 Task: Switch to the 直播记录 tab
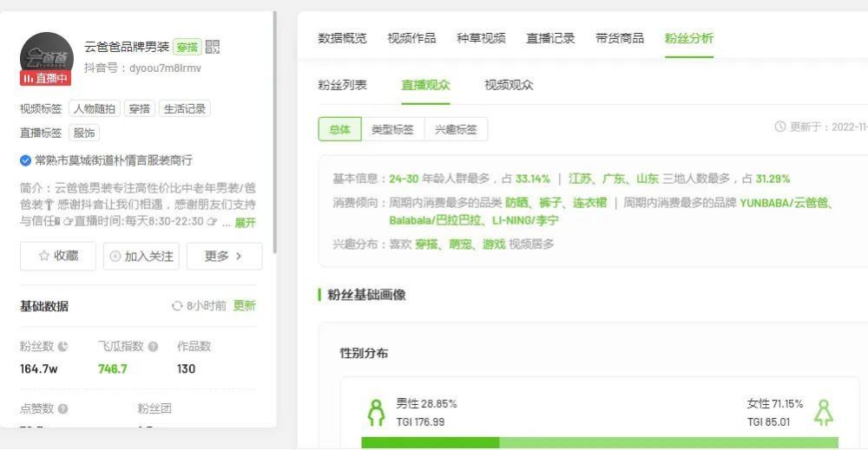[550, 38]
